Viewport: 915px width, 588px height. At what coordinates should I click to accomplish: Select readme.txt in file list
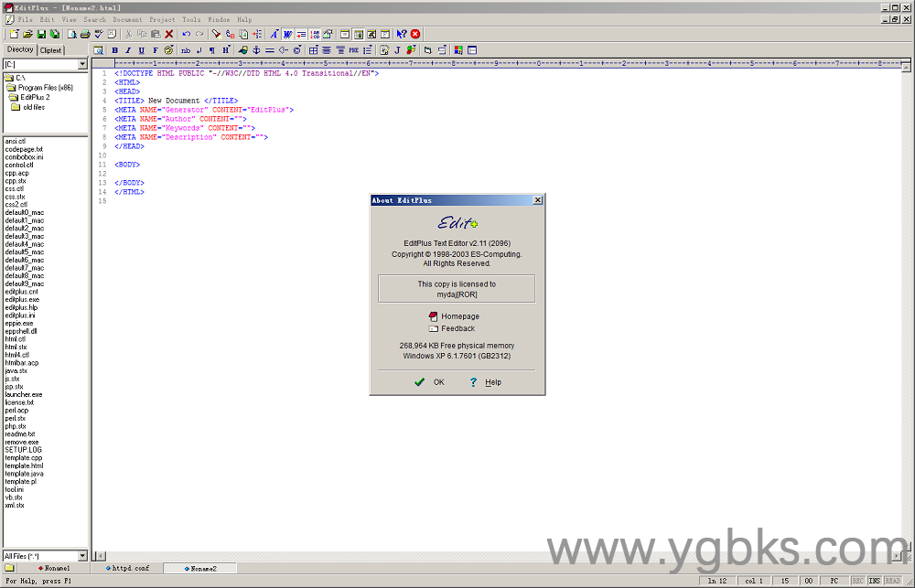[x=20, y=434]
